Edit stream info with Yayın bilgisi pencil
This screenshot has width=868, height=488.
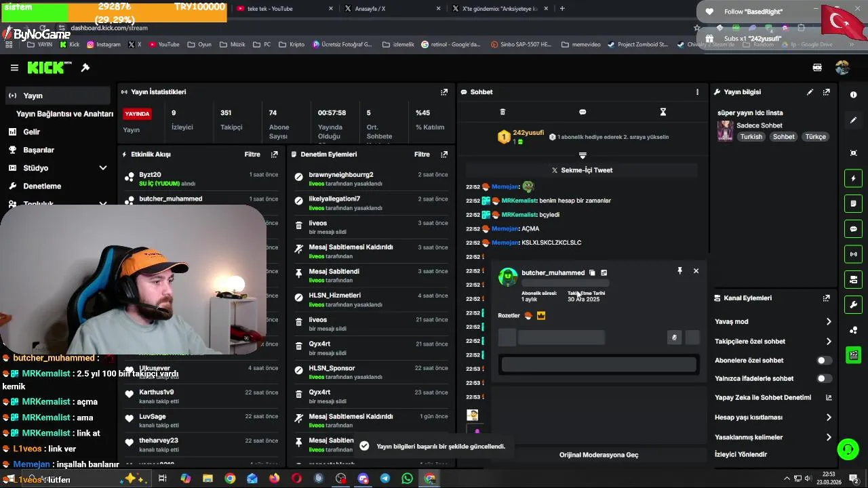[810, 92]
